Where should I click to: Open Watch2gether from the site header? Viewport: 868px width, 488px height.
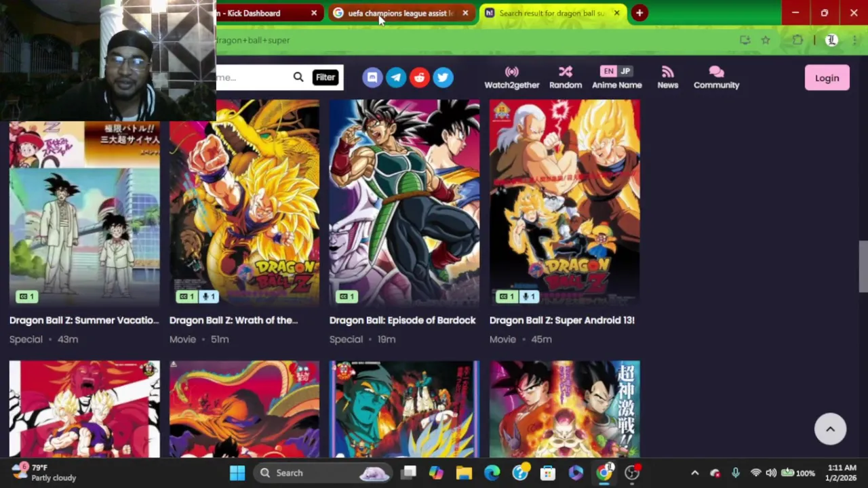point(512,77)
